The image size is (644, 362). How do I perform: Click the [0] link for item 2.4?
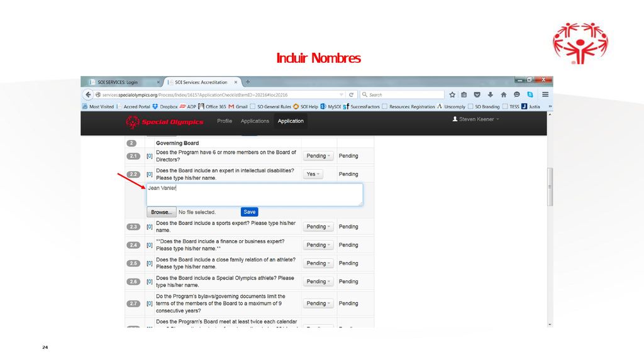point(150,245)
